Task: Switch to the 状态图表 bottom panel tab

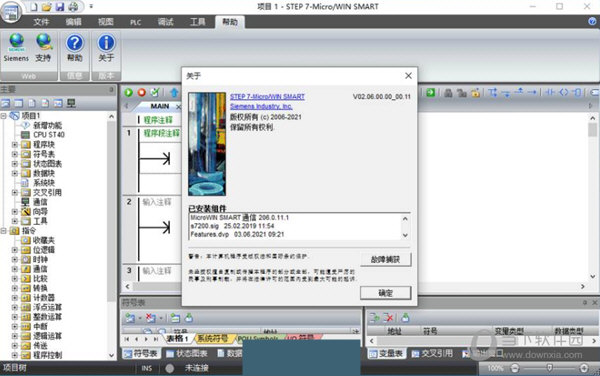Action: pos(187,354)
